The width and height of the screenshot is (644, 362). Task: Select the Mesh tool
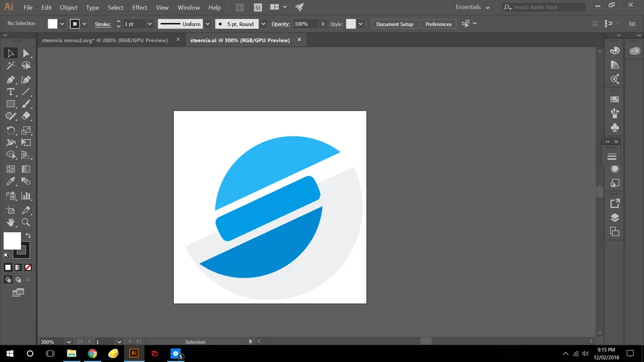pos(11,169)
